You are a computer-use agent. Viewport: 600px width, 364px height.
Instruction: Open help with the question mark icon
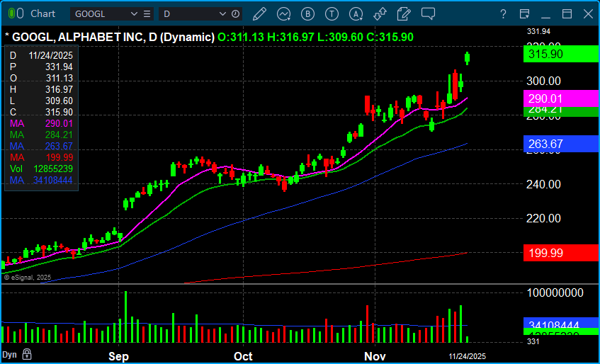point(504,14)
